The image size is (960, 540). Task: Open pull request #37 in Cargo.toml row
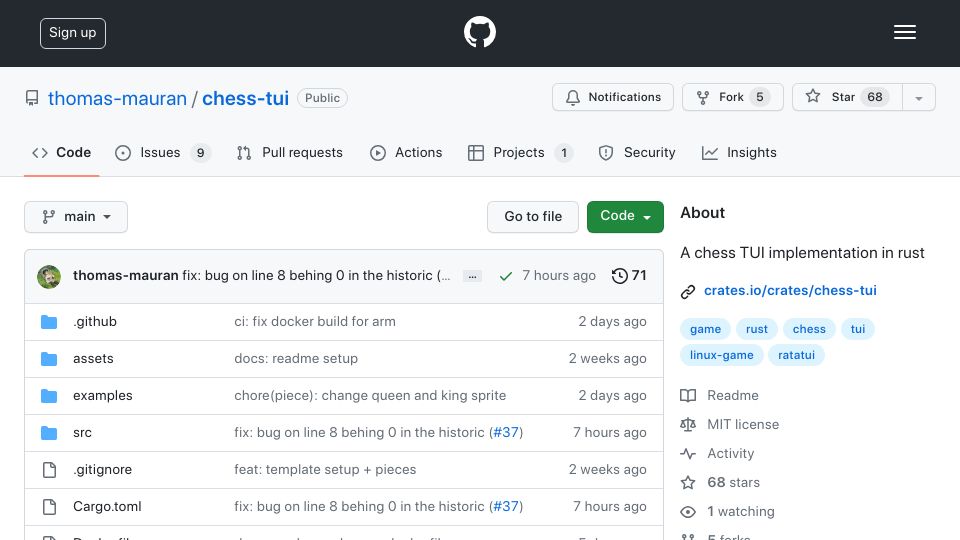point(506,506)
